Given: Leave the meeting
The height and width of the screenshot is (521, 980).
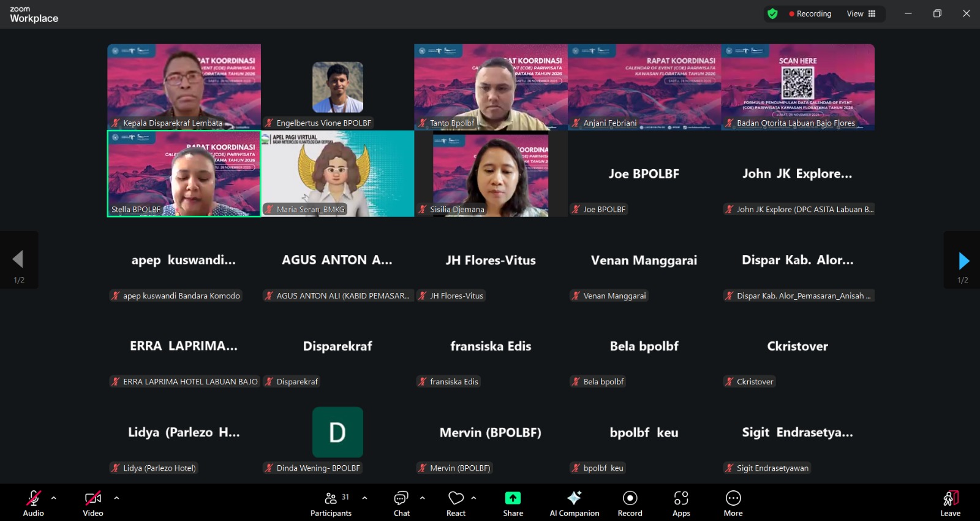Looking at the screenshot, I should (x=950, y=503).
